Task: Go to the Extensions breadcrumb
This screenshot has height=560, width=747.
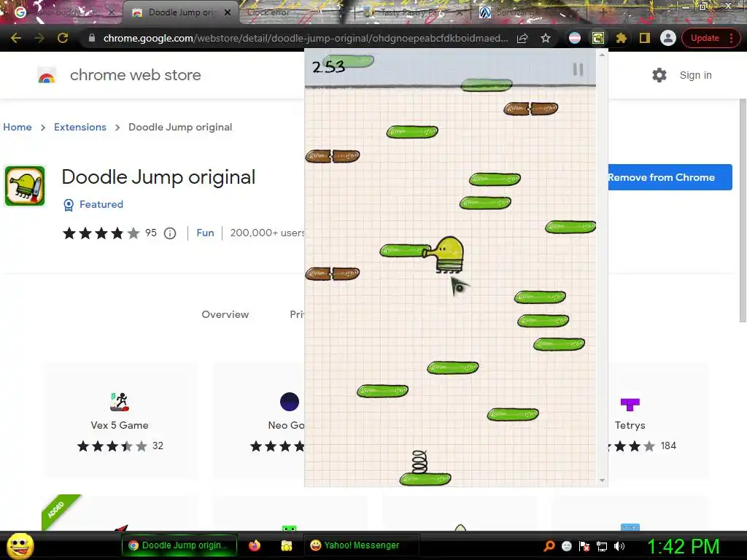Action: point(80,127)
